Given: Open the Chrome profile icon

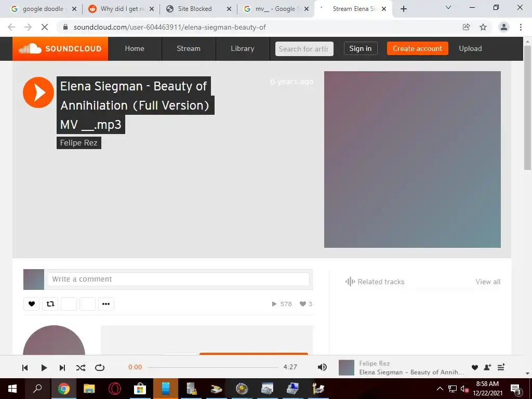Looking at the screenshot, I should 504,27.
